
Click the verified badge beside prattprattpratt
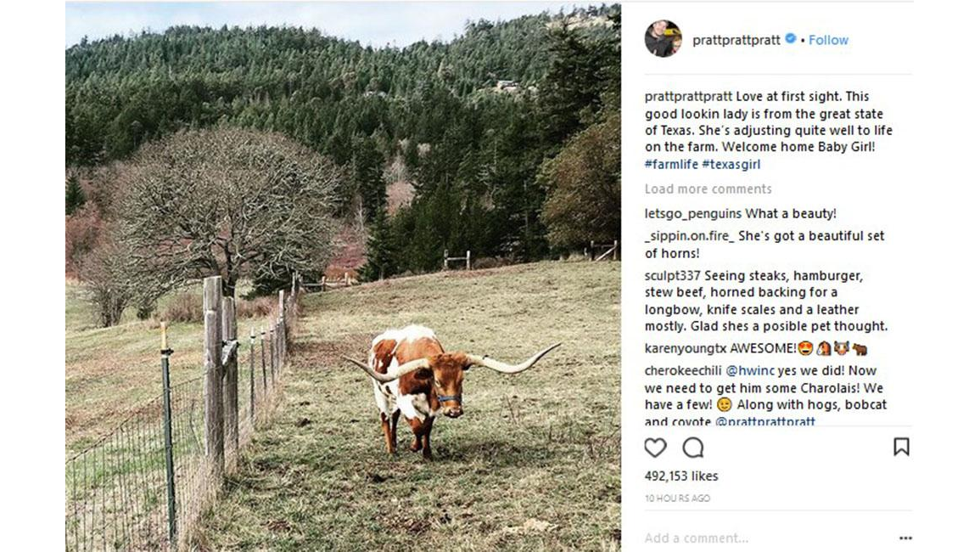[x=791, y=39]
